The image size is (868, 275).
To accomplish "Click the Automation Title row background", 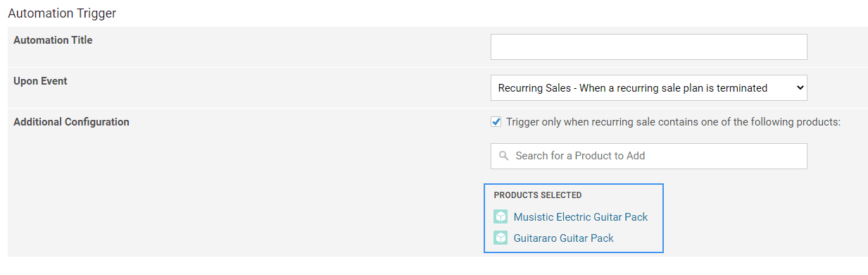I will pos(282,47).
